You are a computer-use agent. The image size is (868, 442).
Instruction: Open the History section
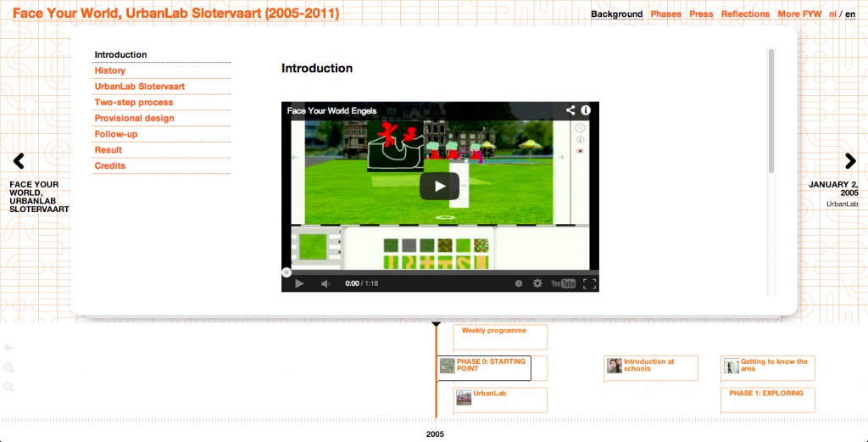coord(161,71)
